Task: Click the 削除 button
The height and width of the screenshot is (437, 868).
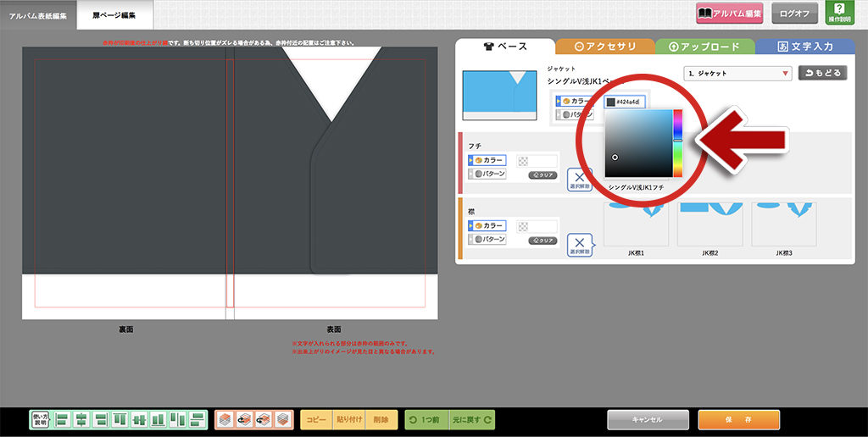Action: (x=381, y=420)
